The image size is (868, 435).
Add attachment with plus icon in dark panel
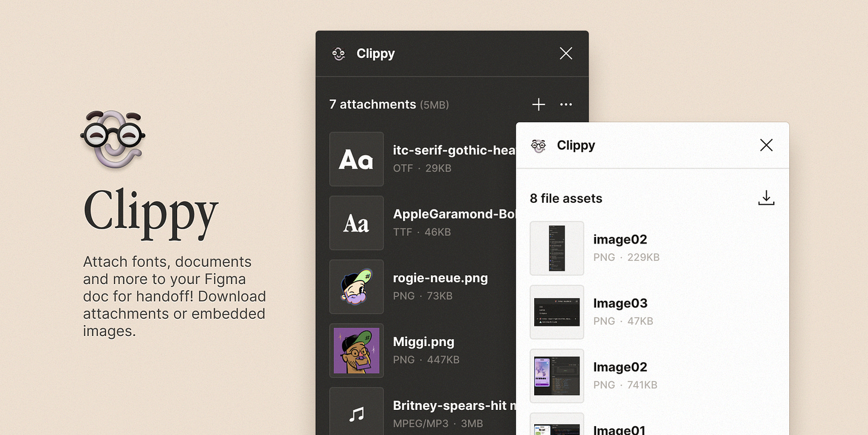pyautogui.click(x=538, y=104)
